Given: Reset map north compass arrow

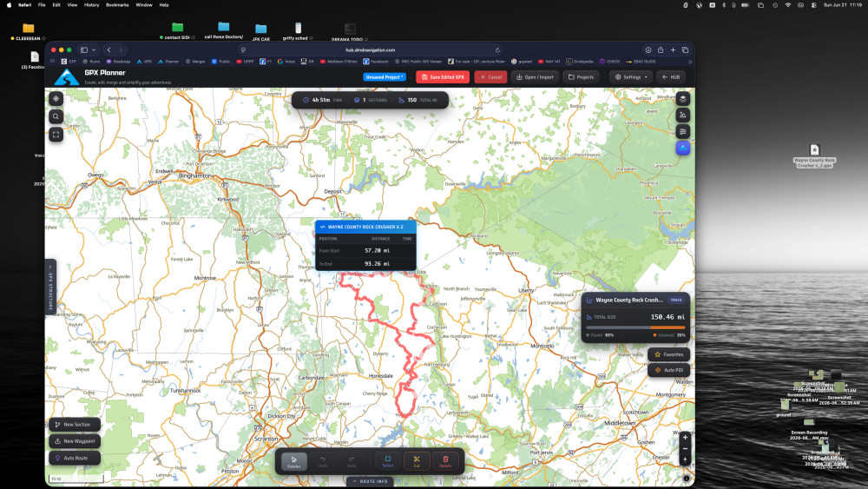Looking at the screenshot, I should coord(685,459).
